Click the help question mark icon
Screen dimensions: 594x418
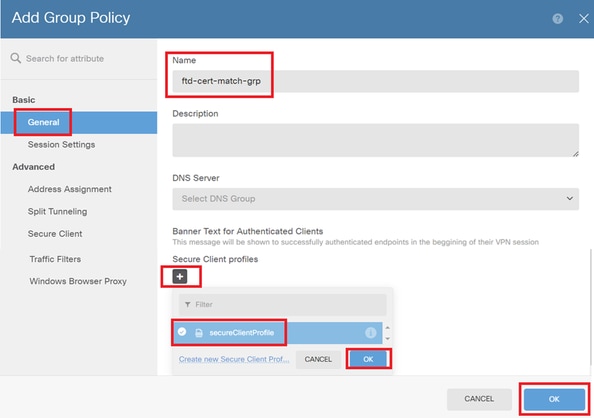(557, 19)
